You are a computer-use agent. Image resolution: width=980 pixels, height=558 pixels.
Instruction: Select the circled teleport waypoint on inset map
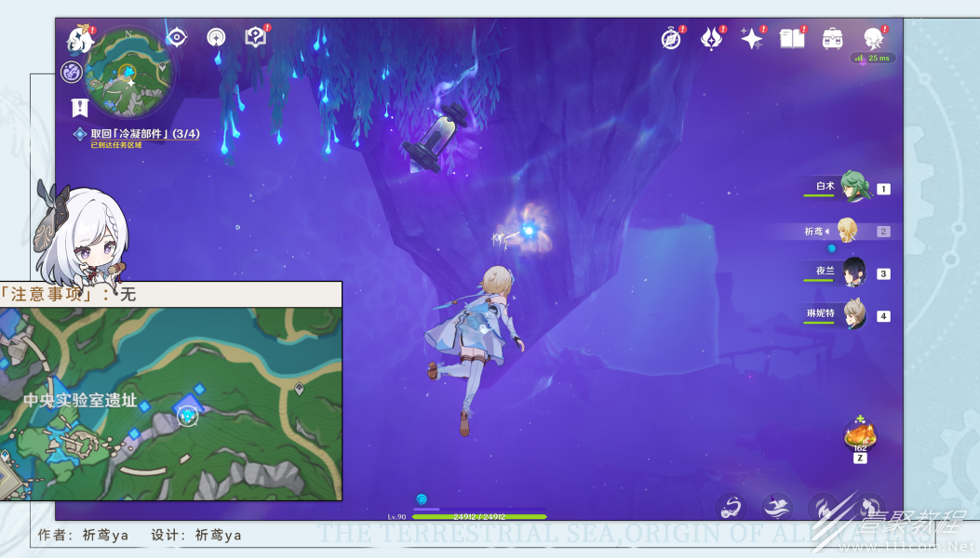tap(187, 416)
